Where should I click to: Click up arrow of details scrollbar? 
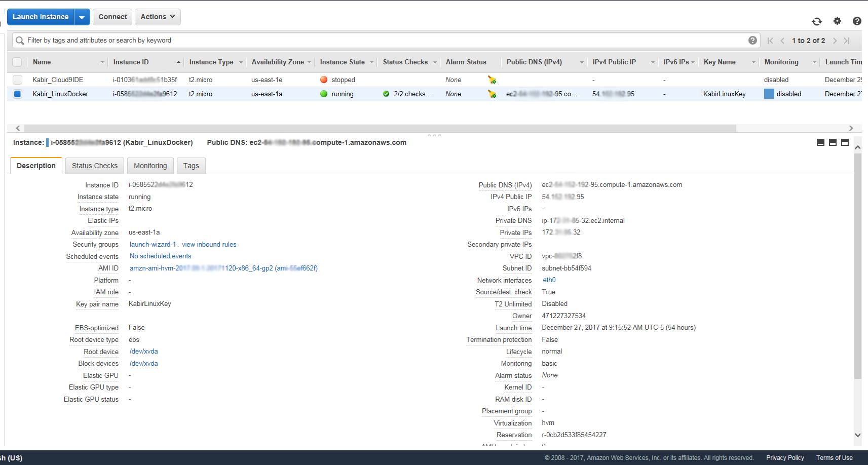click(x=858, y=147)
